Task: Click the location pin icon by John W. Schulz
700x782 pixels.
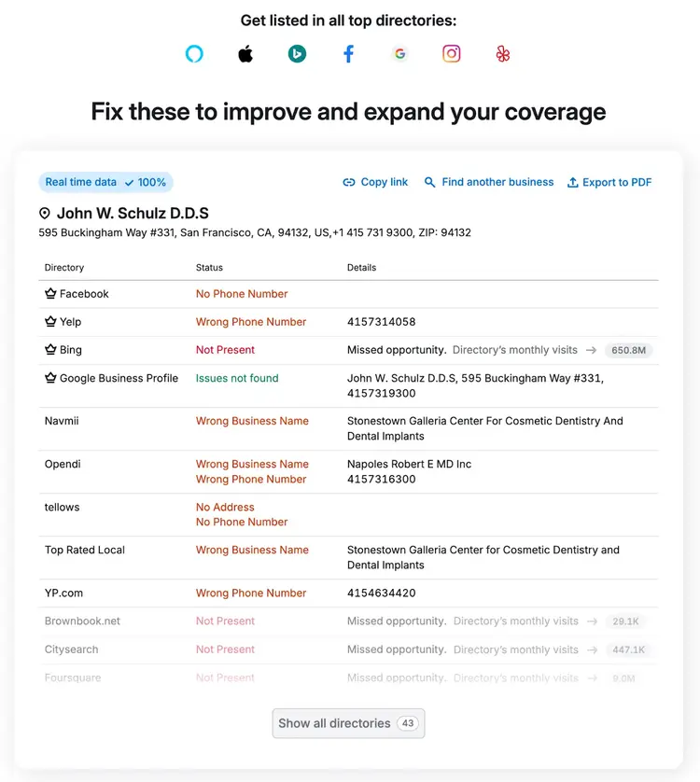Action: 45,214
